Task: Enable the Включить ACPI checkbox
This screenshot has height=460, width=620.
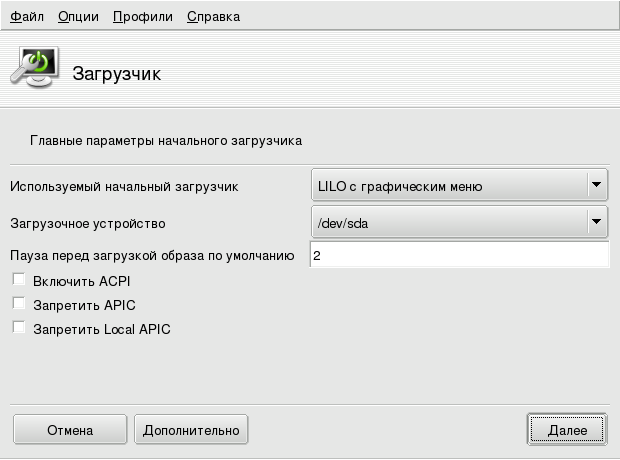Action: [x=18, y=280]
